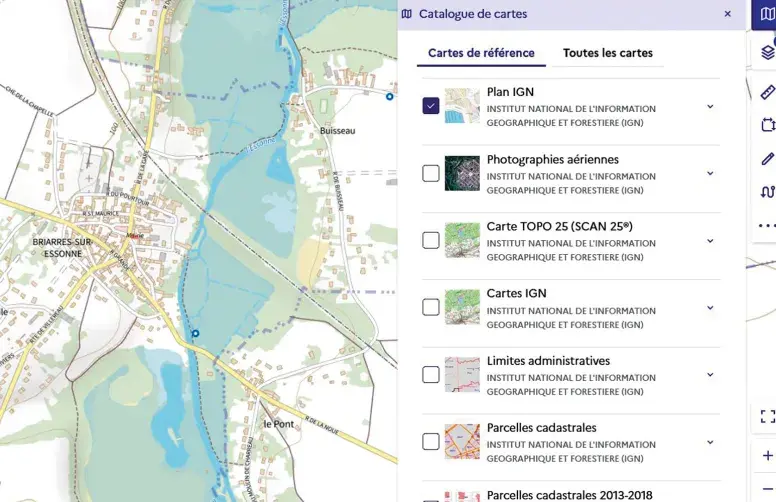Click the Photographies aériennes thumbnail
The width and height of the screenshot is (776, 502).
click(x=462, y=173)
